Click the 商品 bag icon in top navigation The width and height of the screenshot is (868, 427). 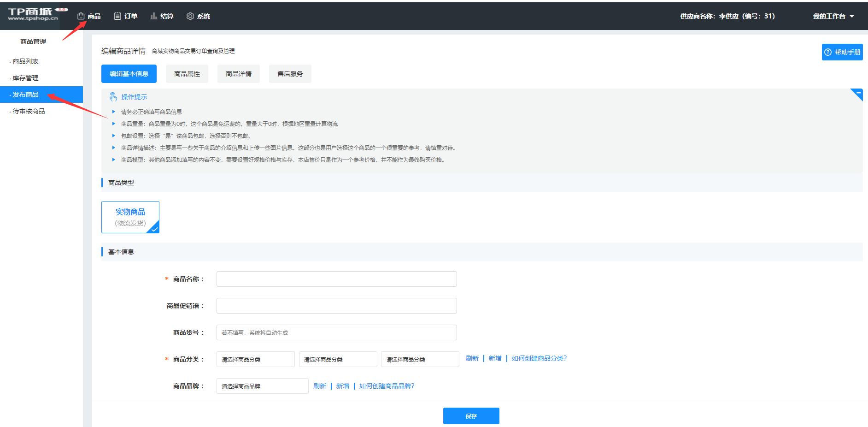[x=81, y=16]
